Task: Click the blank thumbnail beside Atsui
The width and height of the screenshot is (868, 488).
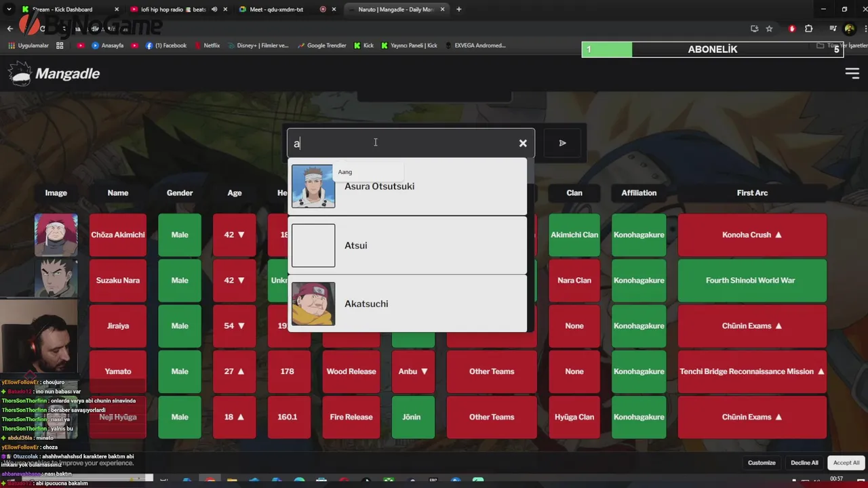Action: (x=313, y=245)
